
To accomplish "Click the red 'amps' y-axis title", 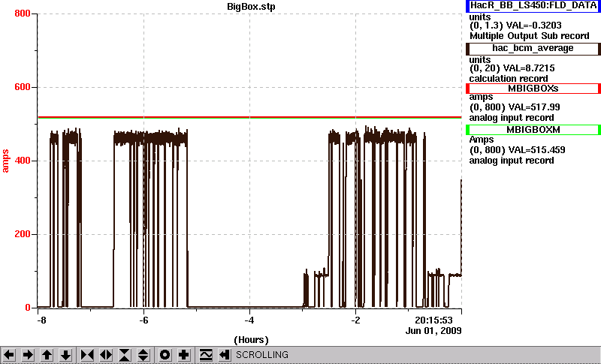I will point(5,161).
